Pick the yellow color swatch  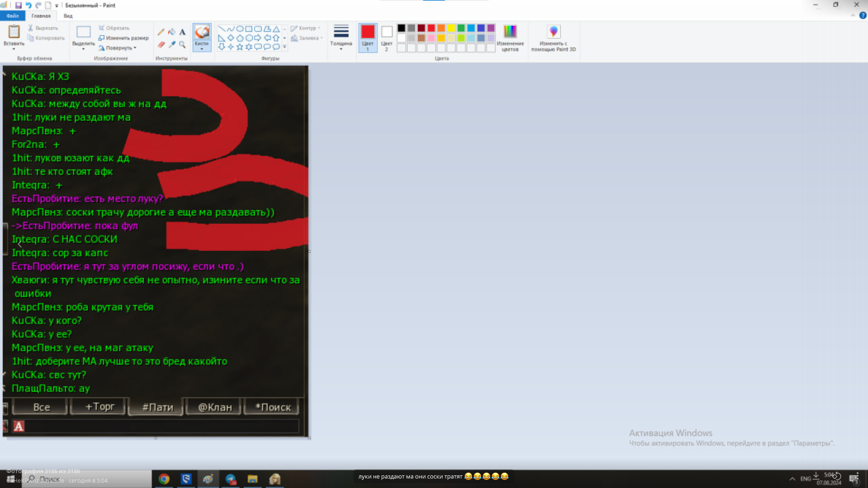(451, 28)
